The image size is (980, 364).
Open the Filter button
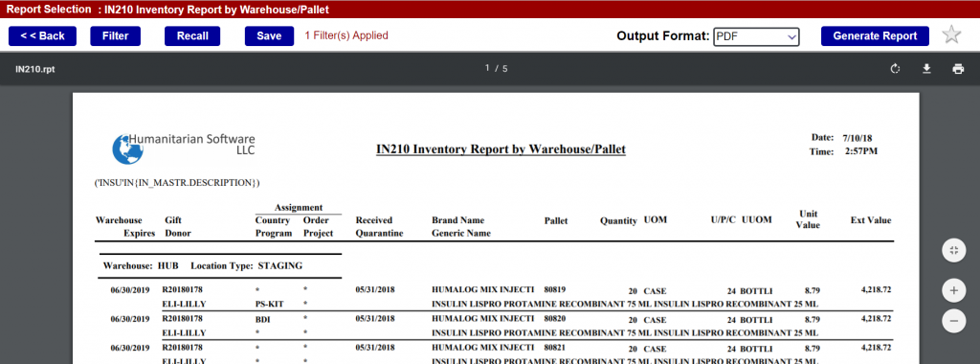[x=116, y=36]
